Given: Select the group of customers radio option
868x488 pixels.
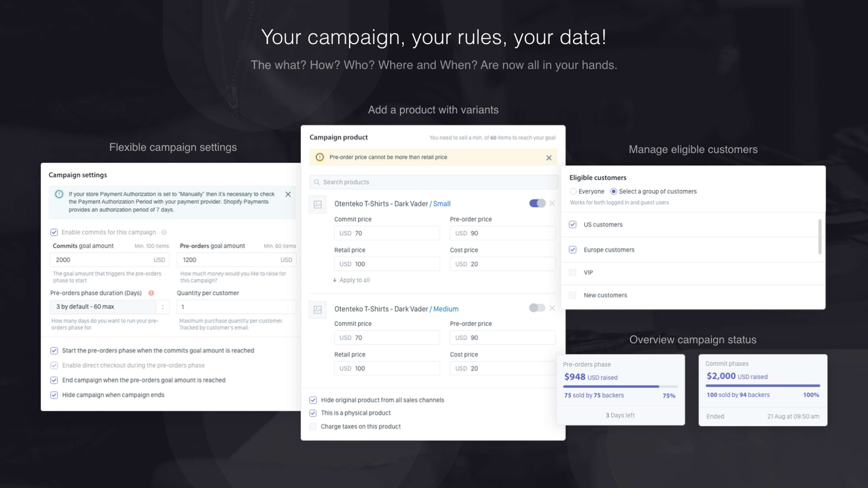Looking at the screenshot, I should pos(614,191).
